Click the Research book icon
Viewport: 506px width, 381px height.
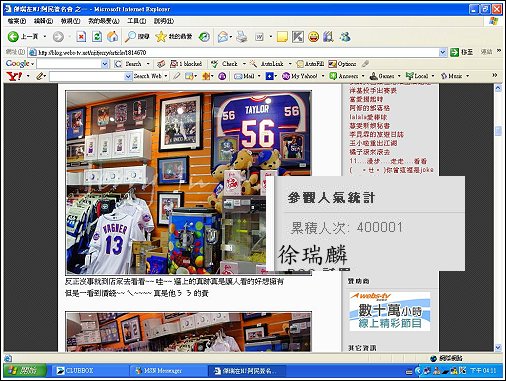[x=328, y=37]
